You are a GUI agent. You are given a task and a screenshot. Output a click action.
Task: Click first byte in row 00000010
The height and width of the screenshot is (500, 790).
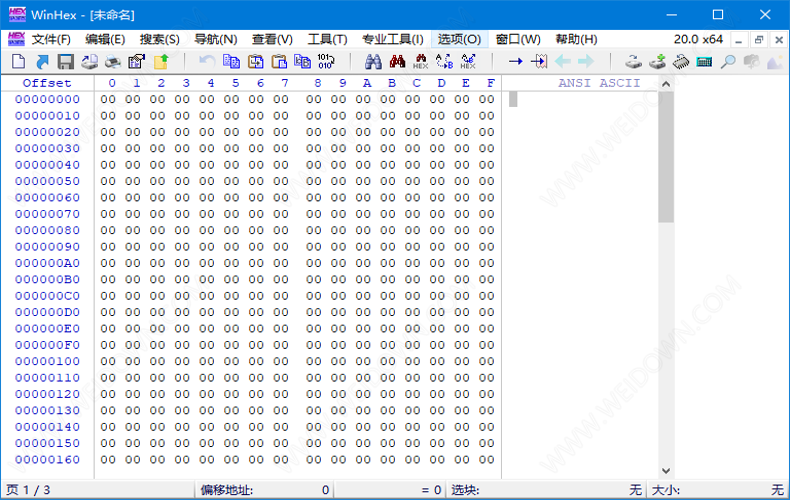[108, 116]
